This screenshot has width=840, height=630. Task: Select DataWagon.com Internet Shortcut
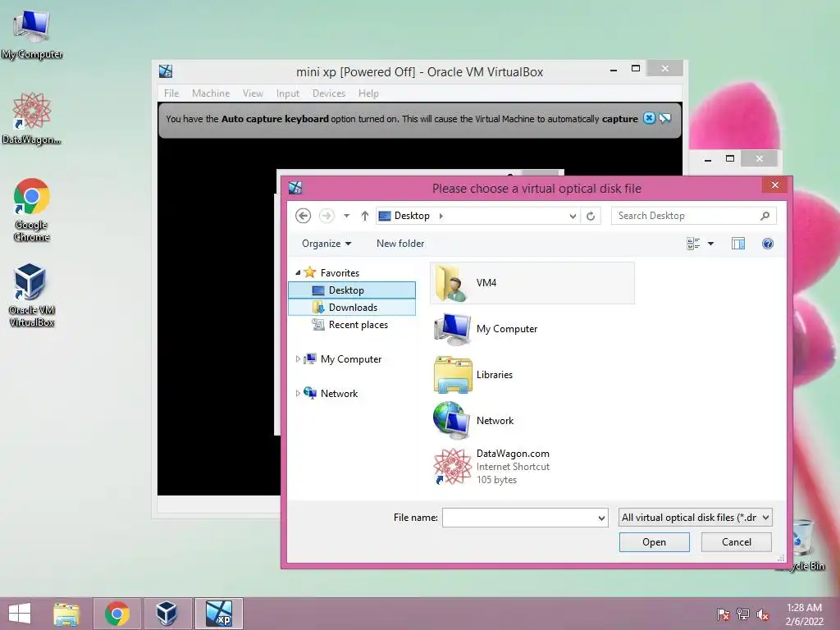coord(532,467)
